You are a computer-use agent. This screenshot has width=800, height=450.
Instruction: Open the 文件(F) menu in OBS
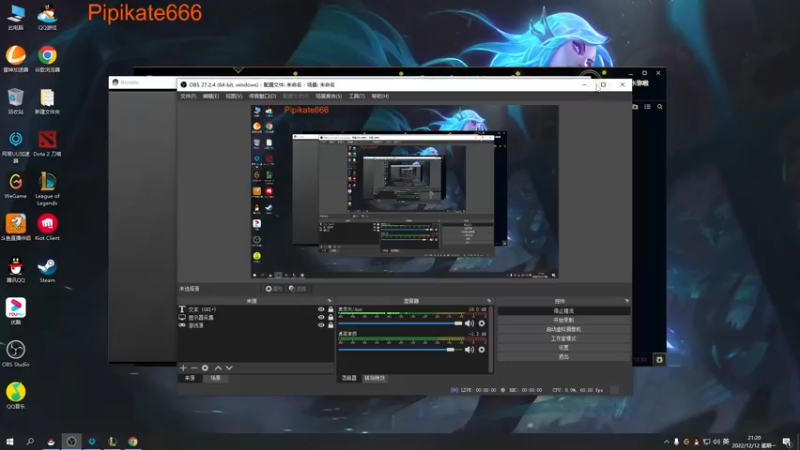click(188, 96)
